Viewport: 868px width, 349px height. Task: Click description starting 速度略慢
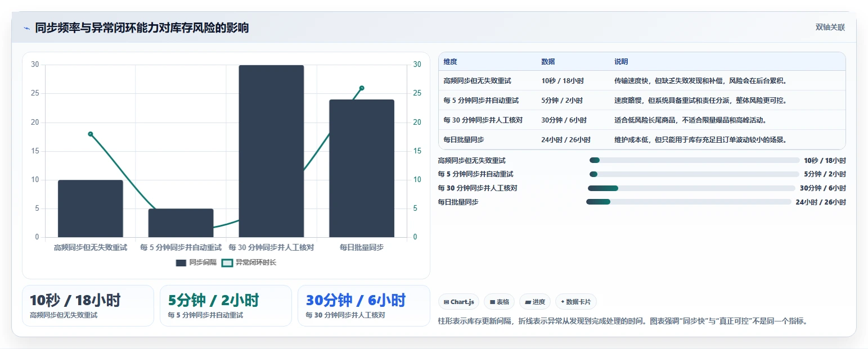click(x=700, y=101)
